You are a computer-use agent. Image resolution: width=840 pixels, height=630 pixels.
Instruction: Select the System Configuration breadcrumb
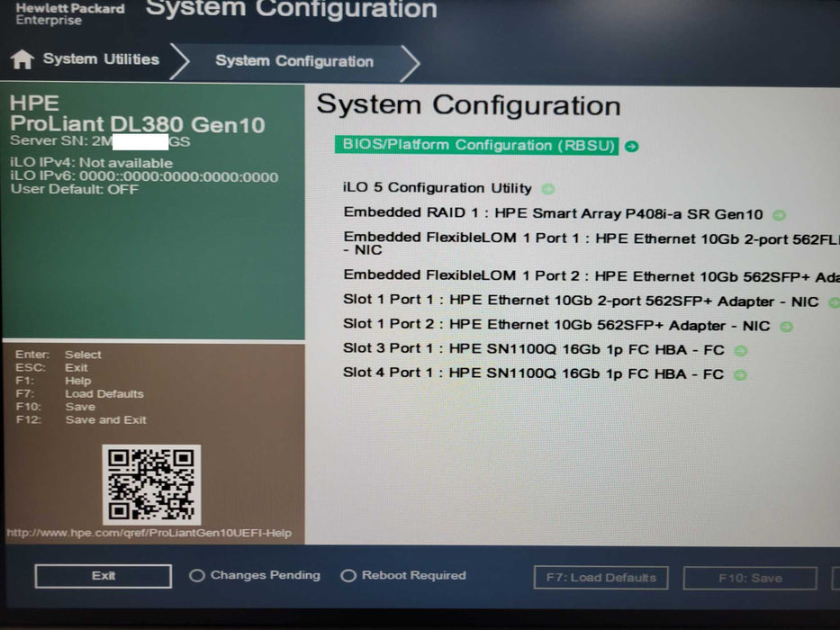click(x=294, y=61)
